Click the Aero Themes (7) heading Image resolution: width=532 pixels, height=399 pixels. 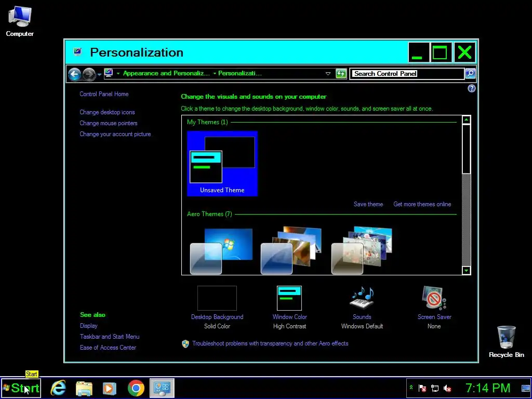point(209,214)
